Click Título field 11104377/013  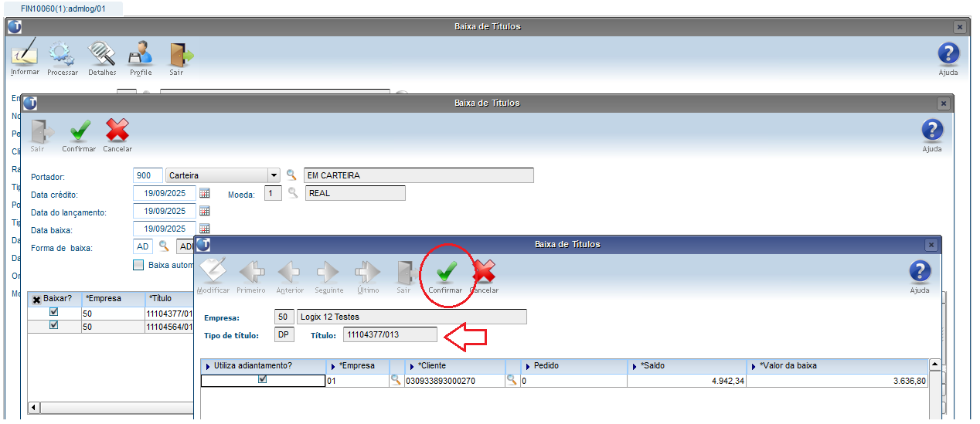coord(390,334)
